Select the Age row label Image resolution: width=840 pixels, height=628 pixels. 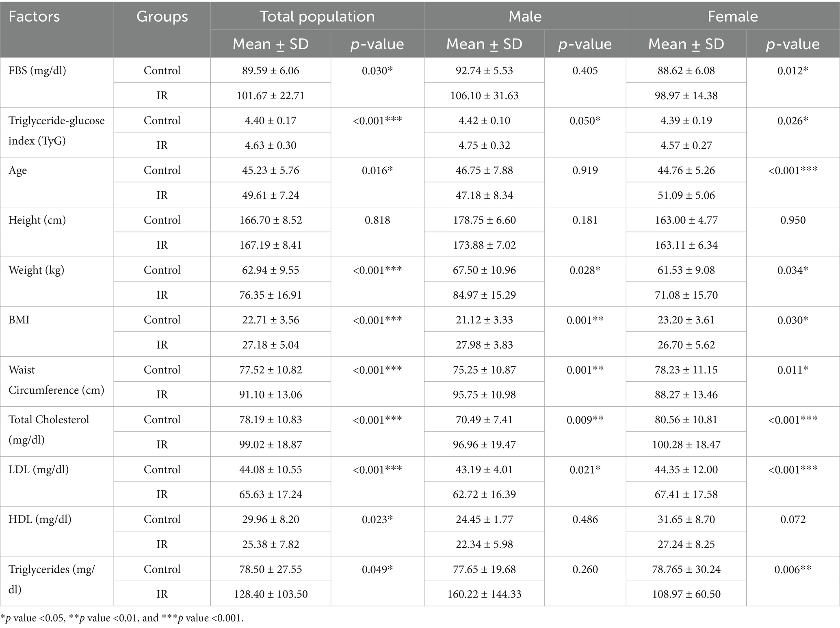[18, 170]
